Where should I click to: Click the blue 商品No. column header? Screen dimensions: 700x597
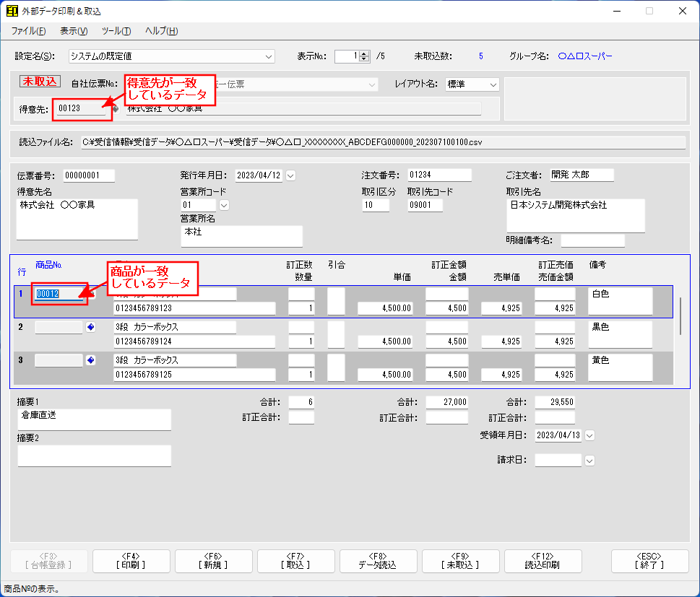48,265
